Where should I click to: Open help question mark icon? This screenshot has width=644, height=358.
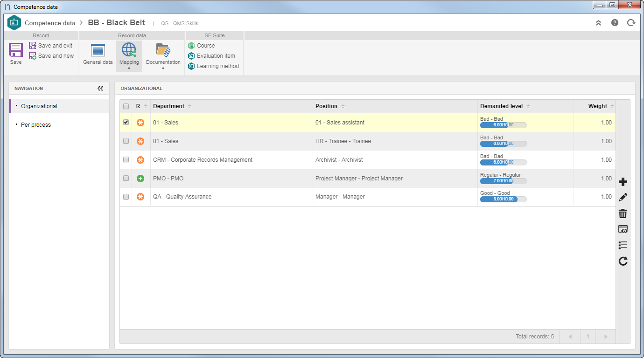coord(615,22)
